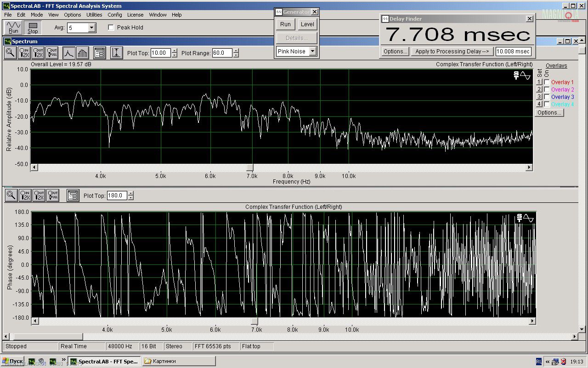Screen dimensions: 588x368
Task: Click first SpectraLAB quick launch icon in taskbar
Action: [32, 361]
